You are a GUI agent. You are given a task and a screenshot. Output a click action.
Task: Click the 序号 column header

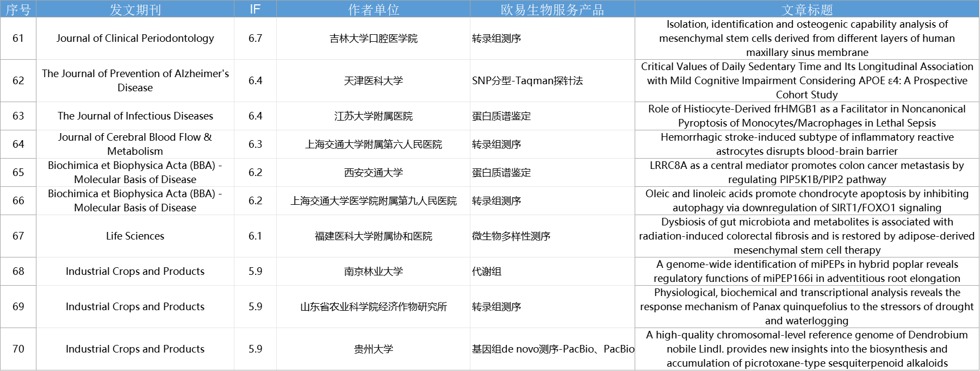tap(18, 10)
